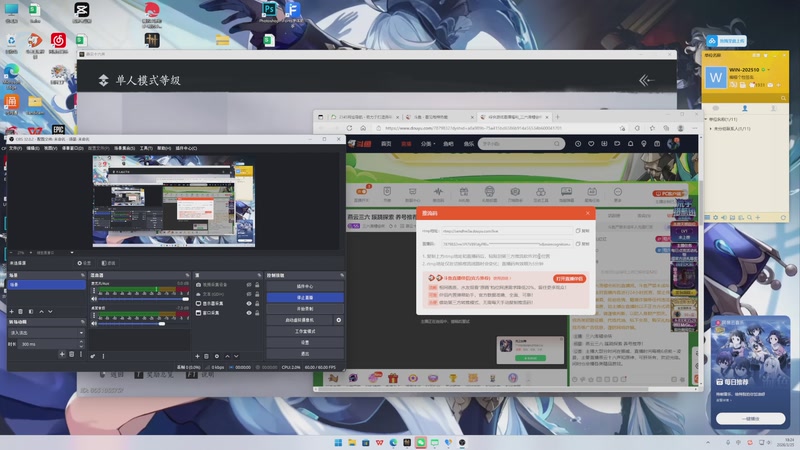Open File Explorer from taskbar
The height and width of the screenshot is (450, 800).
tap(352, 442)
